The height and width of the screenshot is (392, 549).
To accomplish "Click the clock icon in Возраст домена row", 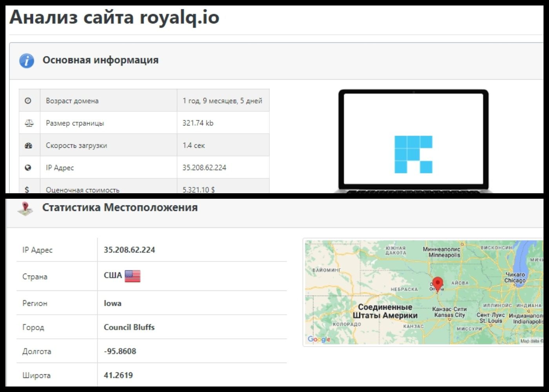I will click(x=28, y=101).
